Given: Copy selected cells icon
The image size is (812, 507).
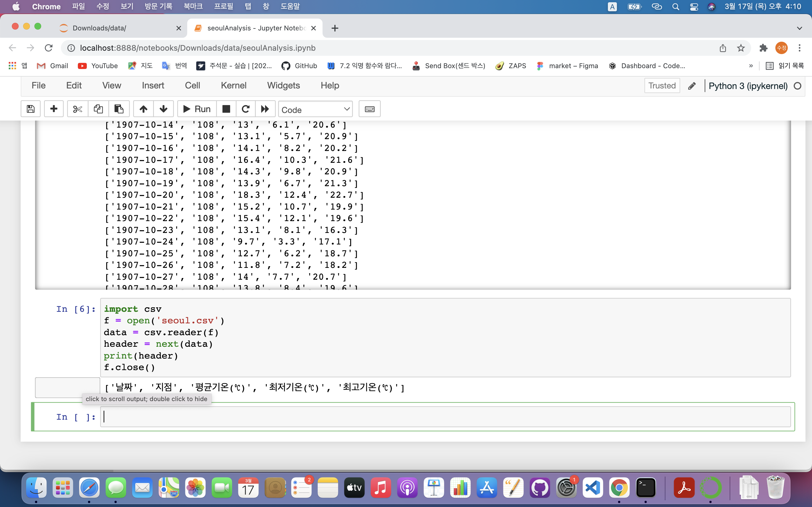Looking at the screenshot, I should 98,109.
